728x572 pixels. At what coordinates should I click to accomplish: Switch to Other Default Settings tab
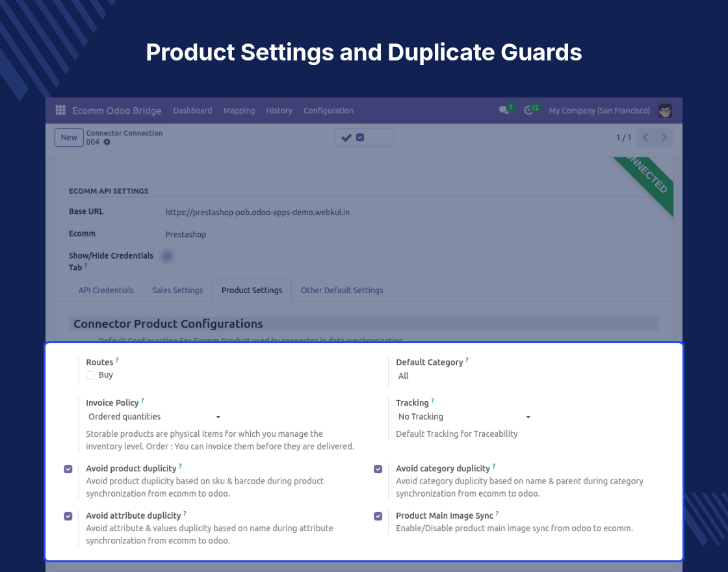pos(342,290)
